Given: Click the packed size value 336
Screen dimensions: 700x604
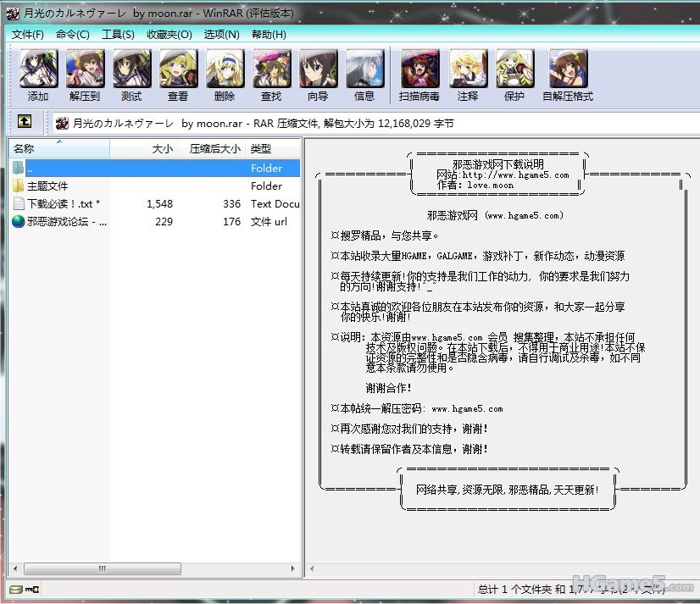Looking at the screenshot, I should 232,204.
